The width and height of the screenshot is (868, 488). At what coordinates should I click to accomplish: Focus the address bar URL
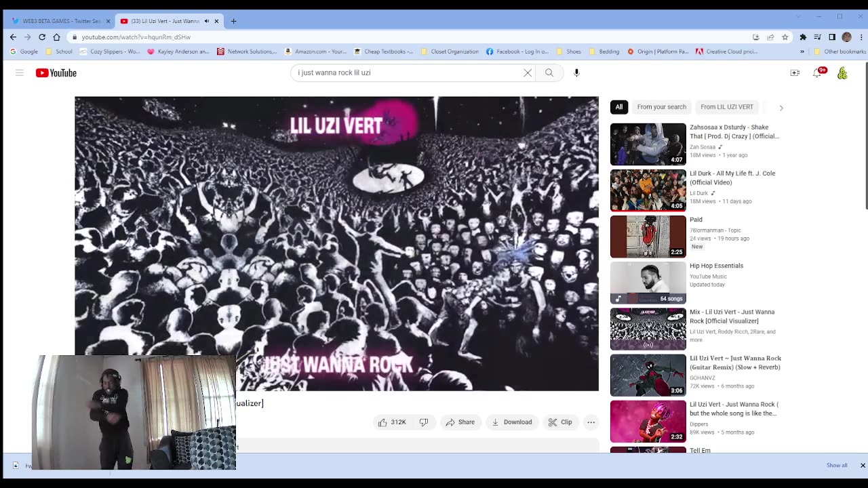136,37
